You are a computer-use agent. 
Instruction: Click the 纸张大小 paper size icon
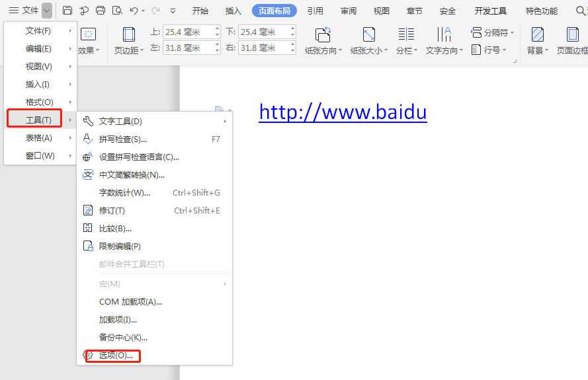click(x=369, y=34)
